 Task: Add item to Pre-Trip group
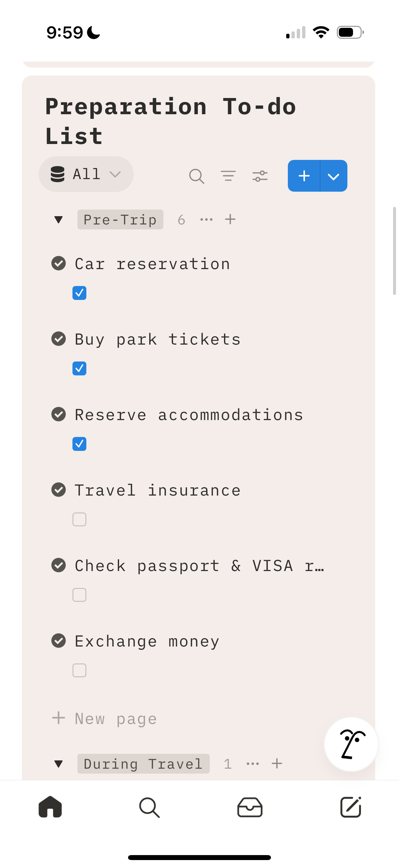(230, 220)
